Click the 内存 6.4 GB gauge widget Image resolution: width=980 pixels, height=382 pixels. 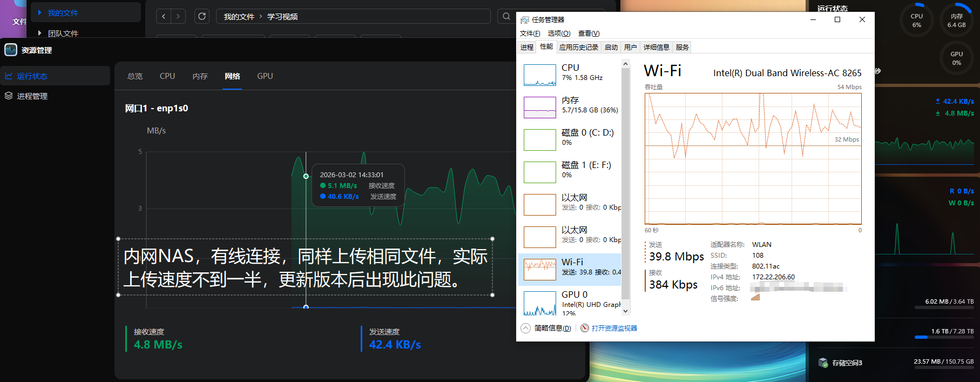click(956, 21)
